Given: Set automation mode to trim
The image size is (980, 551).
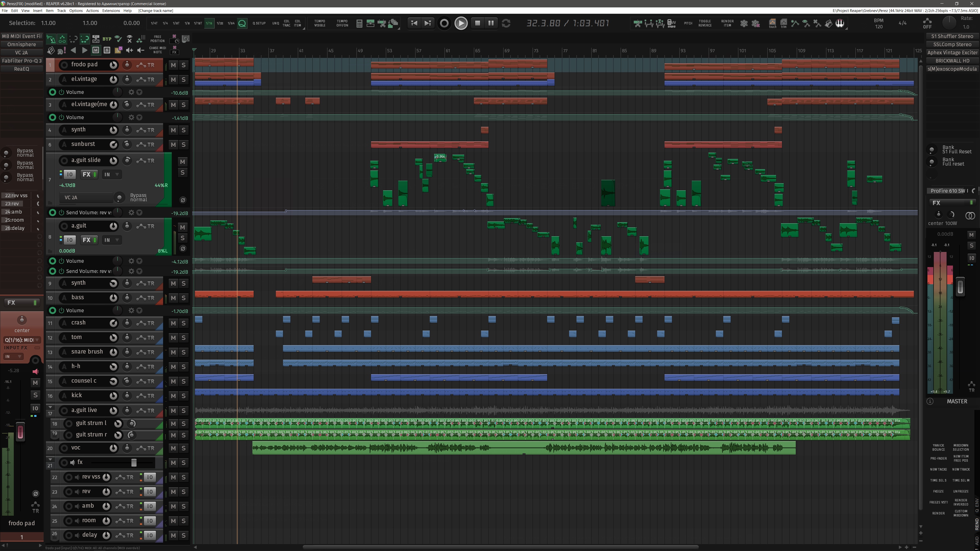Looking at the screenshot, I should pyautogui.click(x=784, y=23).
